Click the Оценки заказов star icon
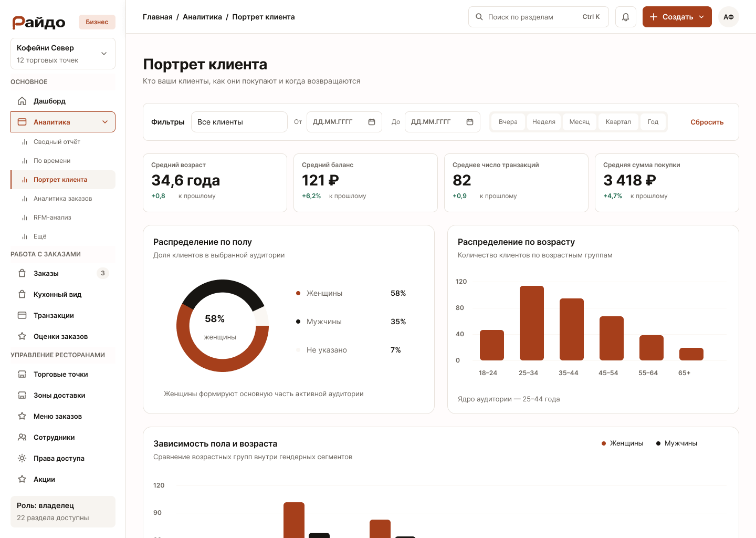The height and width of the screenshot is (538, 756). 22,336
